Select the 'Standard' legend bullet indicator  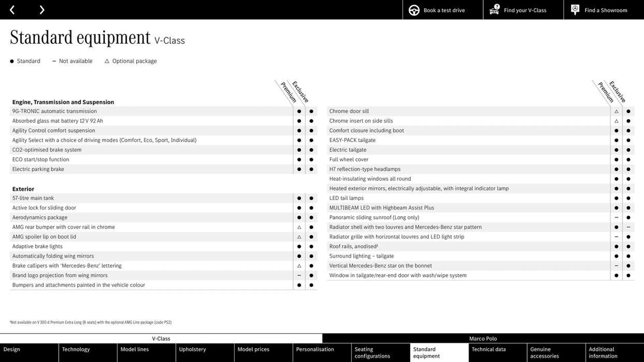(x=11, y=61)
